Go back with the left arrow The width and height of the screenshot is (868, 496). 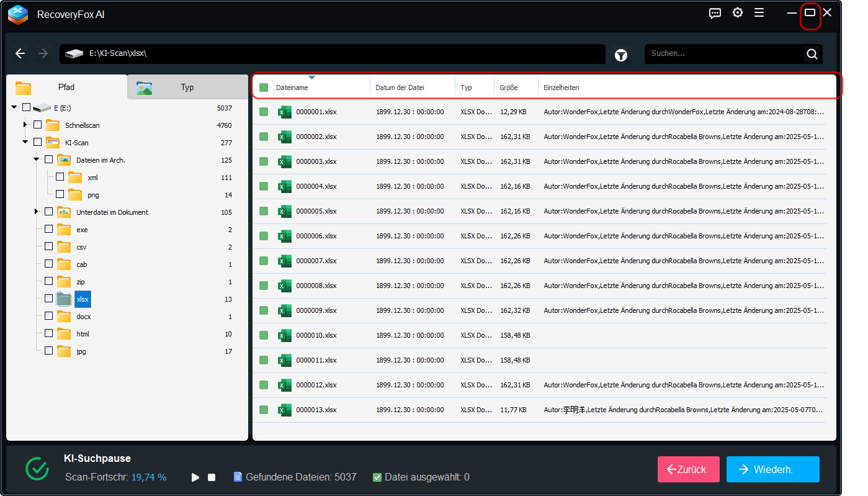pyautogui.click(x=20, y=53)
